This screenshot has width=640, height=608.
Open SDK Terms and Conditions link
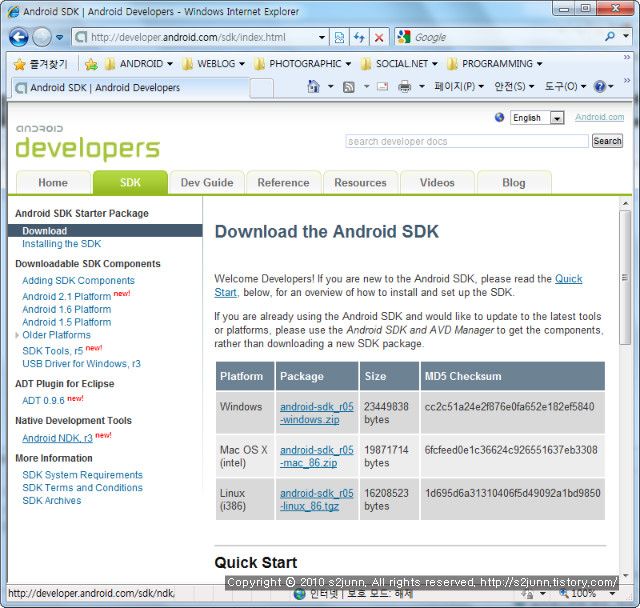click(82, 488)
